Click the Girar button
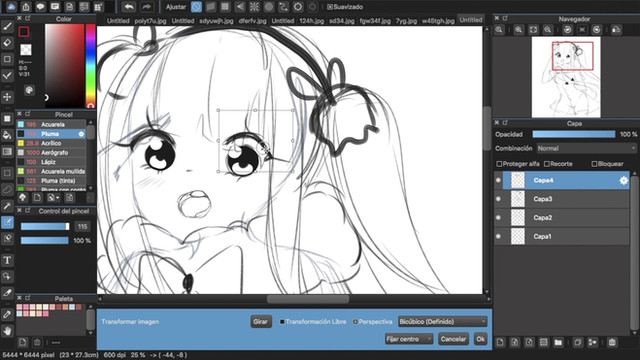The height and width of the screenshot is (360, 640). [x=261, y=322]
